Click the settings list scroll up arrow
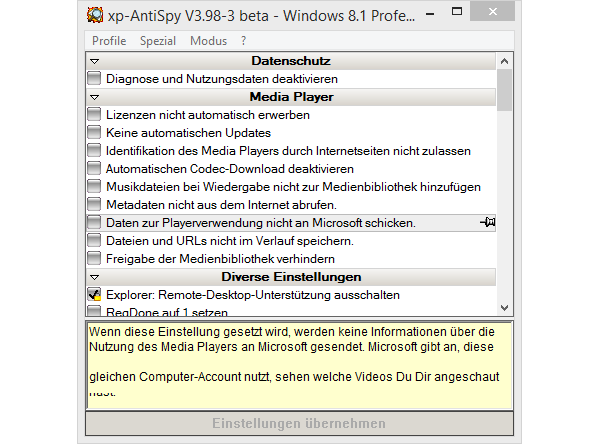The width and height of the screenshot is (600, 444). point(504,61)
